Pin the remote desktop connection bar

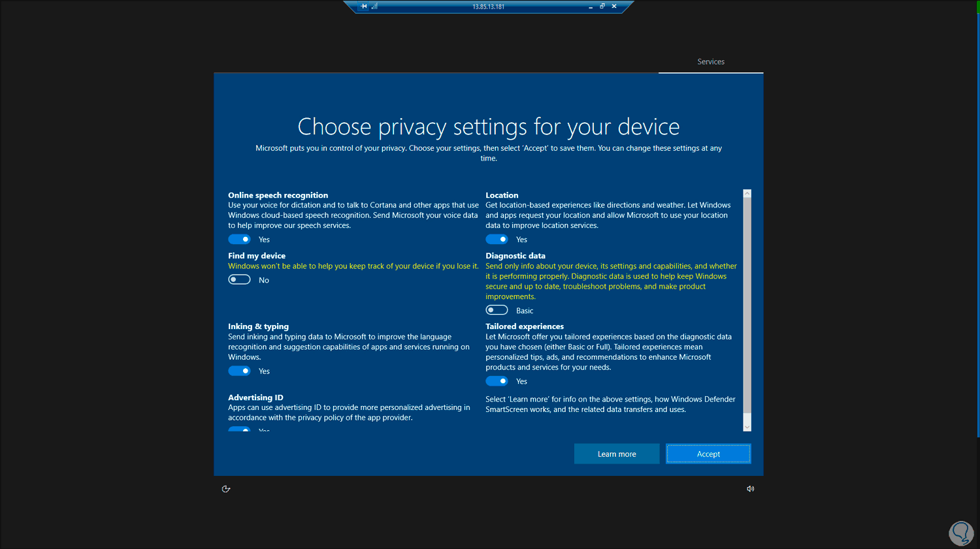tap(364, 7)
